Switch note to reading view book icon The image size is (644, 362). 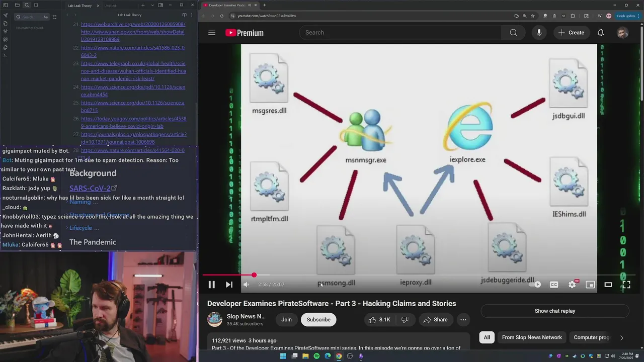click(184, 15)
